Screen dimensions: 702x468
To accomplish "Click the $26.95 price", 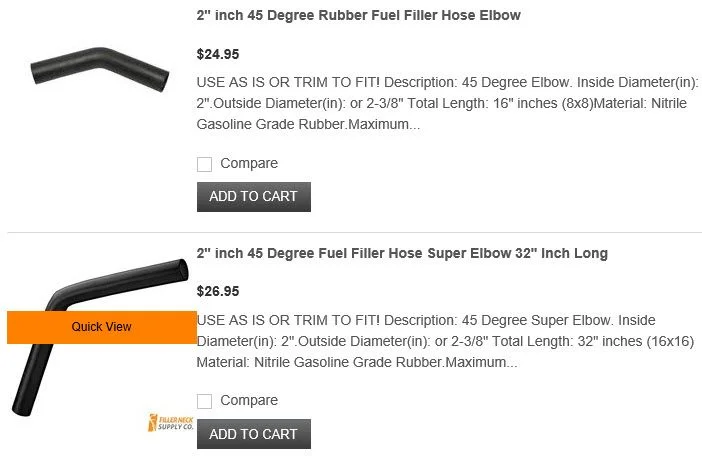I will [x=218, y=292].
